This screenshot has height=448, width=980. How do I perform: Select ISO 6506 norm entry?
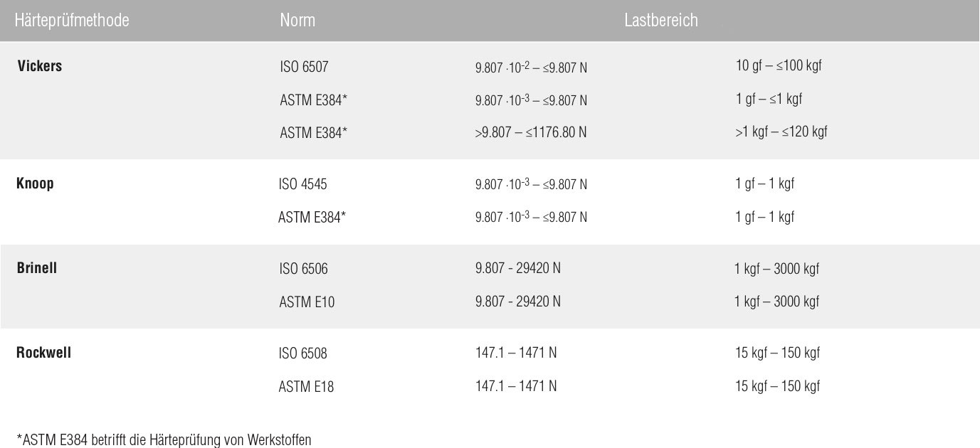tap(304, 270)
